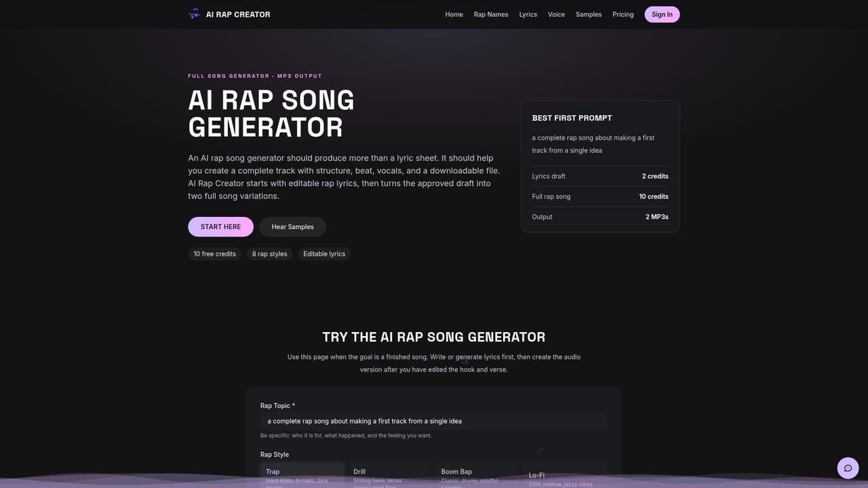The image size is (868, 488).
Task: Open the chat widget bubble icon
Action: tap(848, 468)
